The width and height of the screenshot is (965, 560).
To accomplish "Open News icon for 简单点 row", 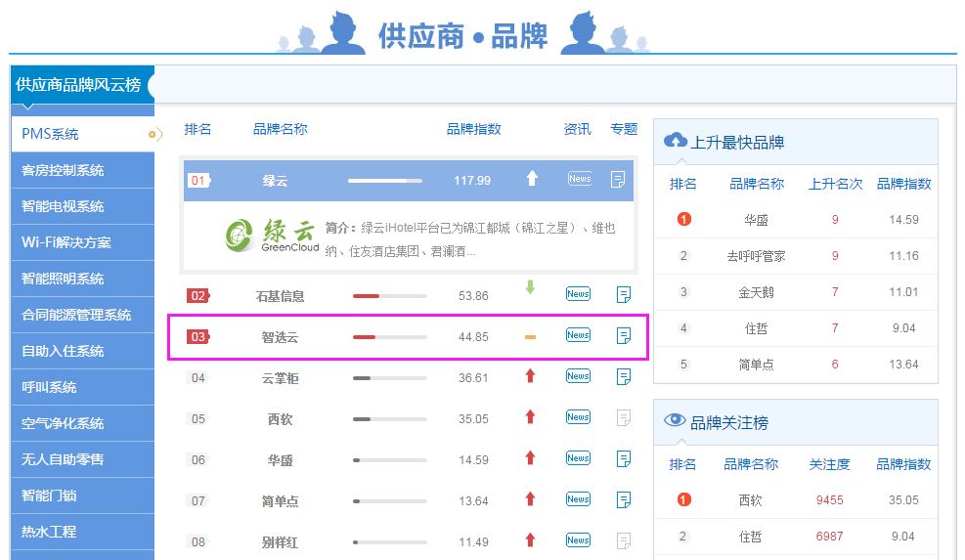I will coord(578,499).
